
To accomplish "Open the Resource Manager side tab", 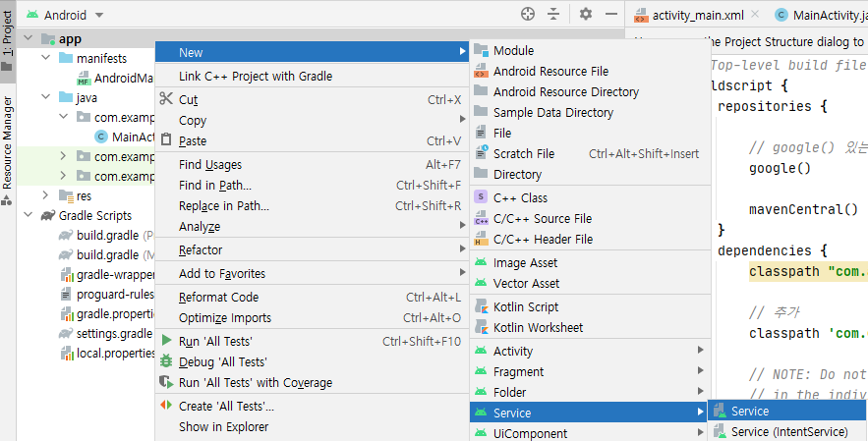I will click(x=7, y=151).
